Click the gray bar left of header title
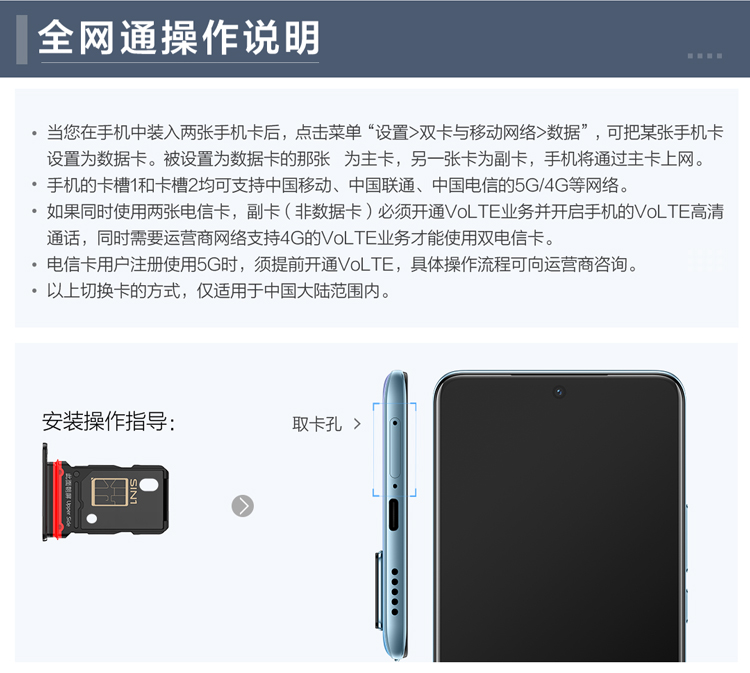The height and width of the screenshot is (673, 750). (22, 39)
